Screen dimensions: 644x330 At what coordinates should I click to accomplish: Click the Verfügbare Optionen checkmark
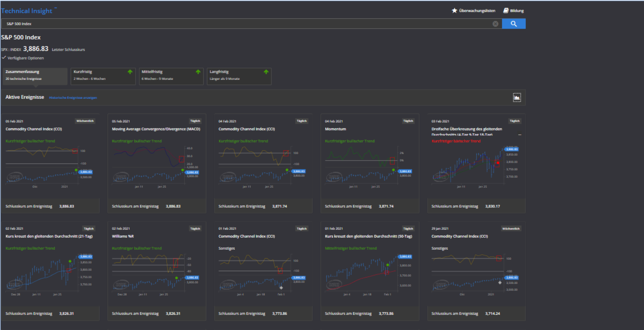click(x=4, y=58)
